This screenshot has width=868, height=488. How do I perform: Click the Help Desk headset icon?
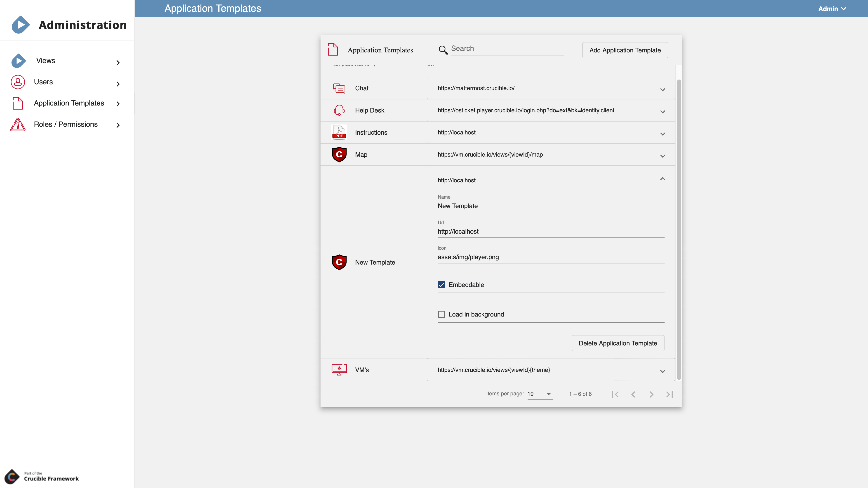339,110
